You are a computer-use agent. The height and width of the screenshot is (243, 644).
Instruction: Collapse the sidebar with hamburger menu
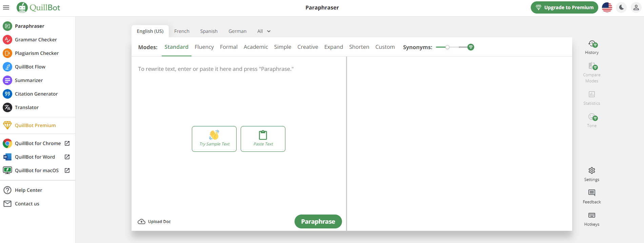(6, 7)
